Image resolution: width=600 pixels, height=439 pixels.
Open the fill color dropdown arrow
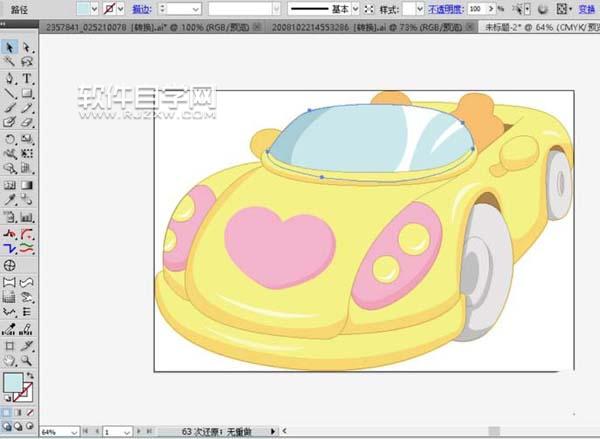pyautogui.click(x=94, y=8)
